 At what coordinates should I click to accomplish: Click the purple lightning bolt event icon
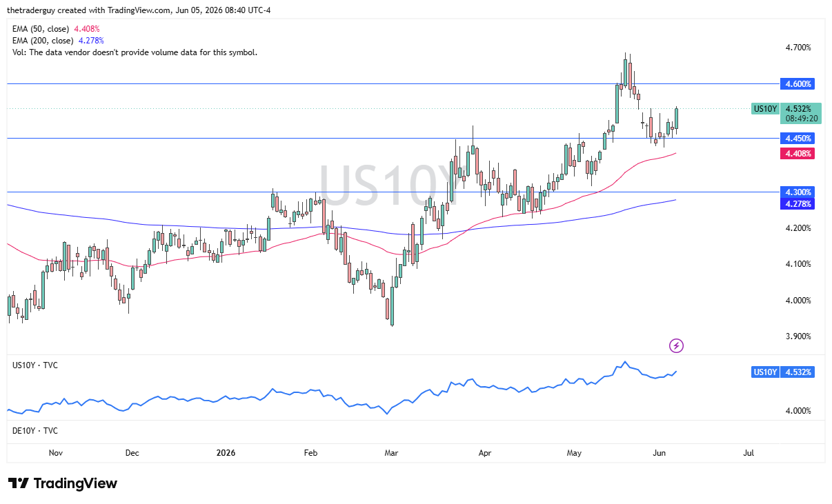coord(677,345)
